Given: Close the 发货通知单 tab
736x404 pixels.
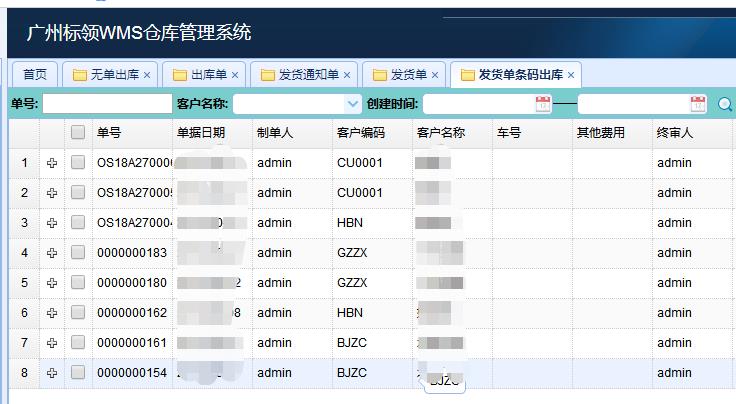Looking at the screenshot, I should tap(347, 75).
